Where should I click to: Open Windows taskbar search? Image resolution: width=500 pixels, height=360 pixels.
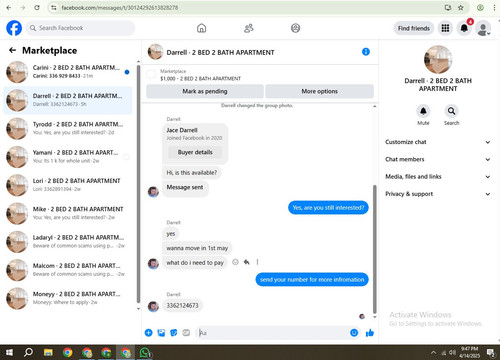point(29,352)
